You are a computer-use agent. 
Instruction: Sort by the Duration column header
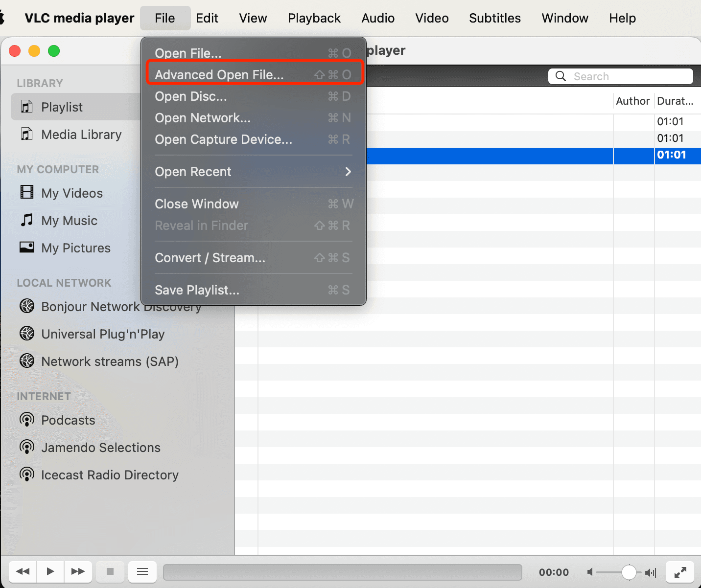pyautogui.click(x=677, y=101)
